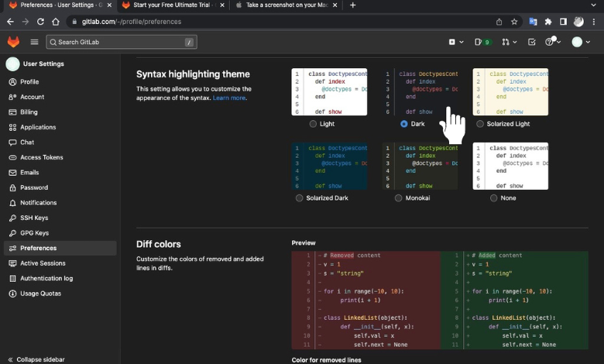Viewport: 604px width, 364px height.
Task: Click the GitLab fox logo
Action: [13, 42]
